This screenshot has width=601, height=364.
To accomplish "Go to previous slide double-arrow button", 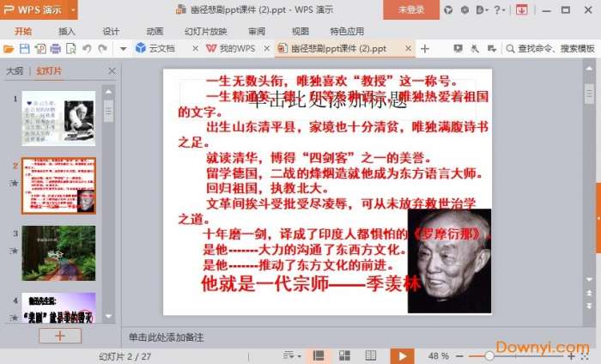I will (x=589, y=293).
